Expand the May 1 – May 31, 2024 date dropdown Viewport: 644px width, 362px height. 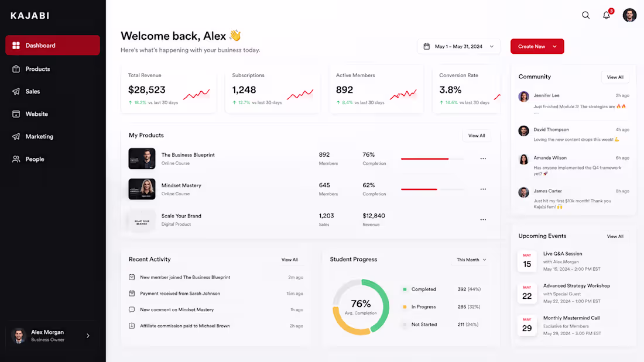coord(492,46)
